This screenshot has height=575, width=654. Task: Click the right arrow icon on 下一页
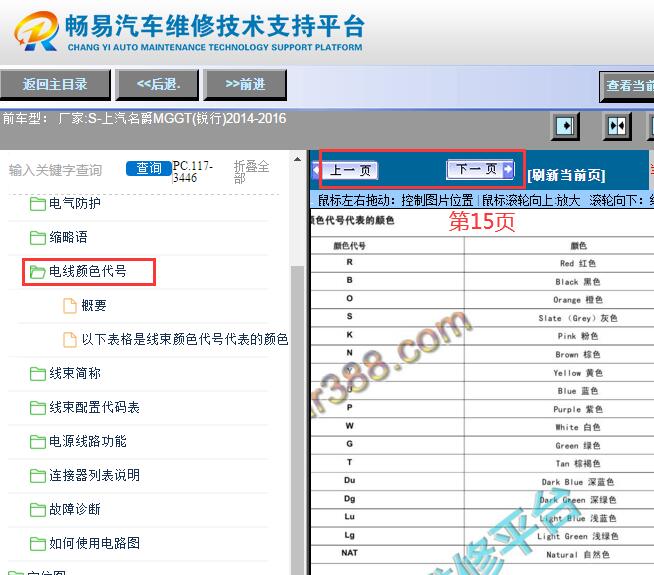pyautogui.click(x=508, y=169)
